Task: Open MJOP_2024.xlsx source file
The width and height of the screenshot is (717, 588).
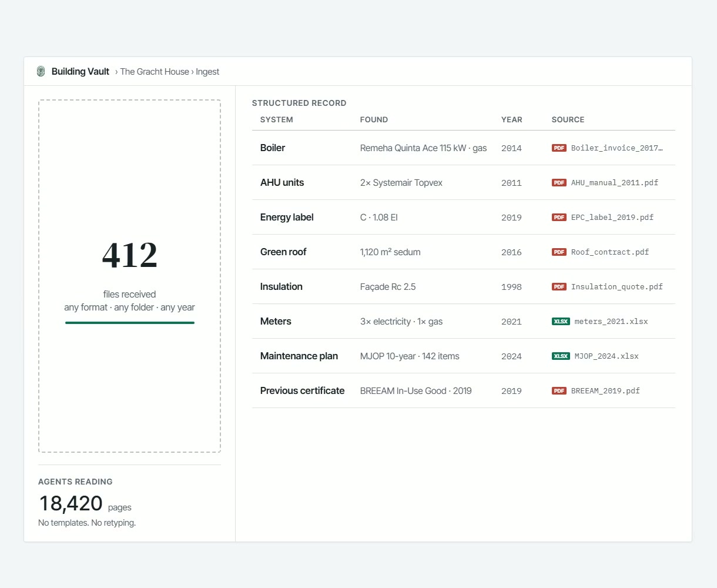Action: pyautogui.click(x=607, y=356)
